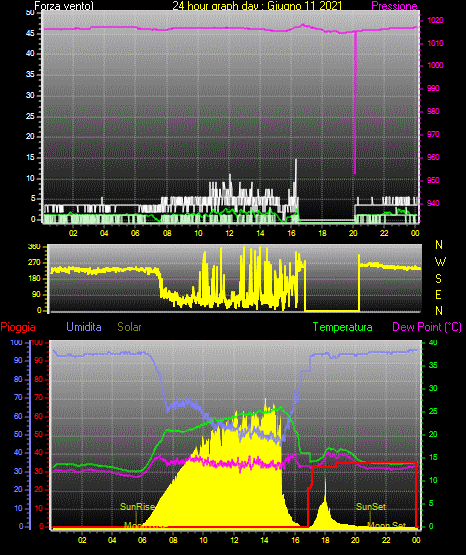Click "18" on the bottom chart time axis
Viewport: 466px width, 555px height.
(326, 540)
